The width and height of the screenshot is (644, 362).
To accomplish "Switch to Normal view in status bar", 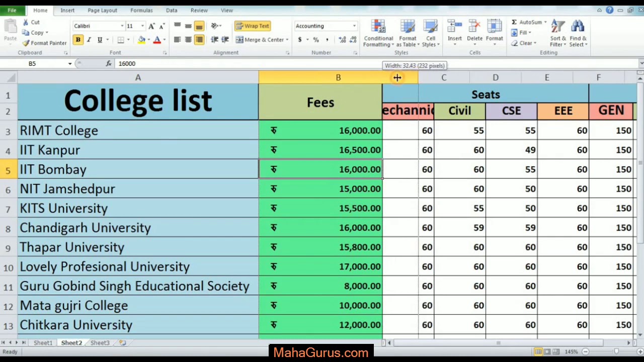I will tap(538, 352).
